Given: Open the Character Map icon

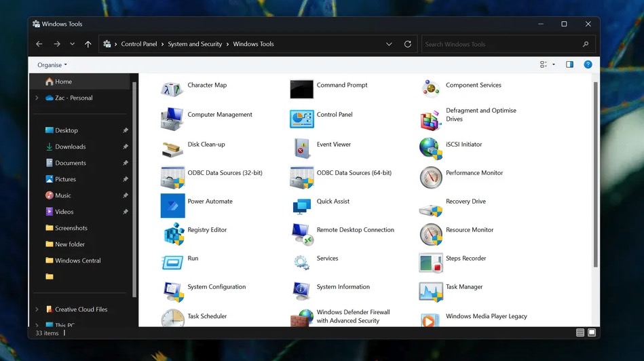Looking at the screenshot, I should click(x=172, y=89).
